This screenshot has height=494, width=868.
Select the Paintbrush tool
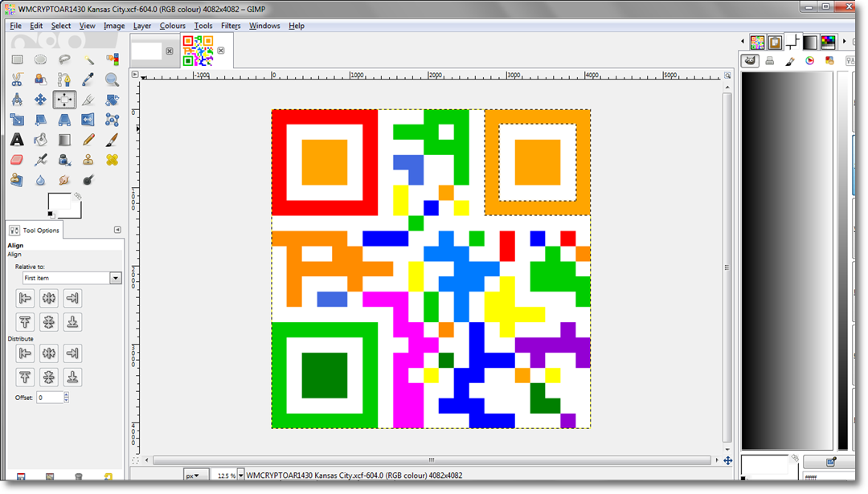[112, 140]
